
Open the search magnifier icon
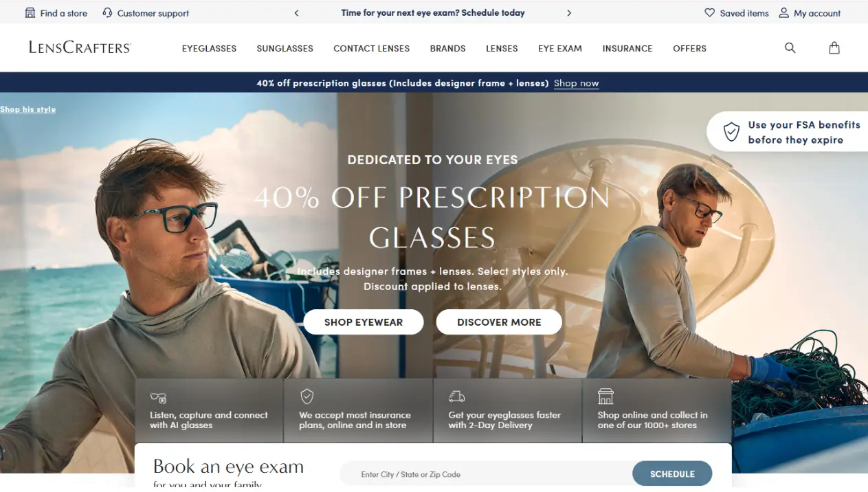790,48
